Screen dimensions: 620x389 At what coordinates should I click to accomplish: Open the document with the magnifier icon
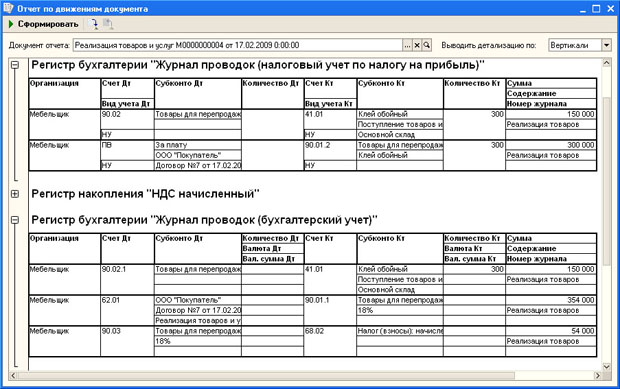coord(427,45)
